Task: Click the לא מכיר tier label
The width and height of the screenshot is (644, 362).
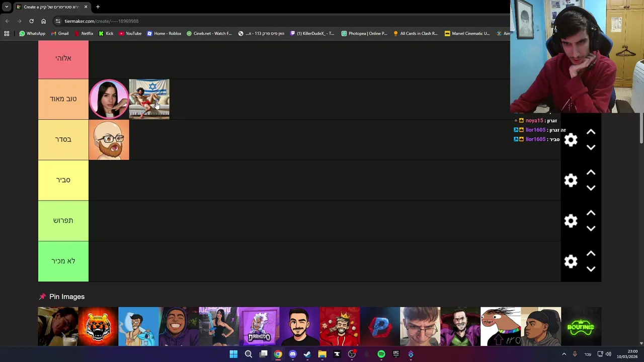Action: point(63,261)
